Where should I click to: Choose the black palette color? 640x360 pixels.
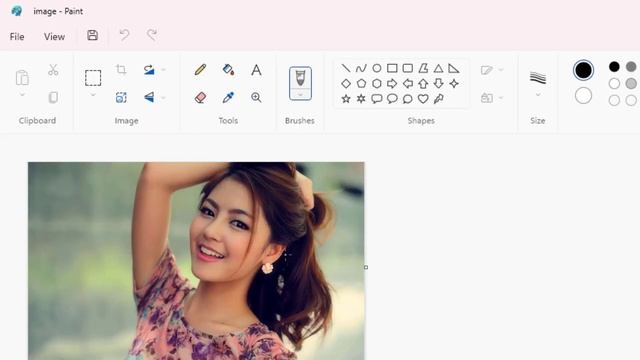(614, 67)
